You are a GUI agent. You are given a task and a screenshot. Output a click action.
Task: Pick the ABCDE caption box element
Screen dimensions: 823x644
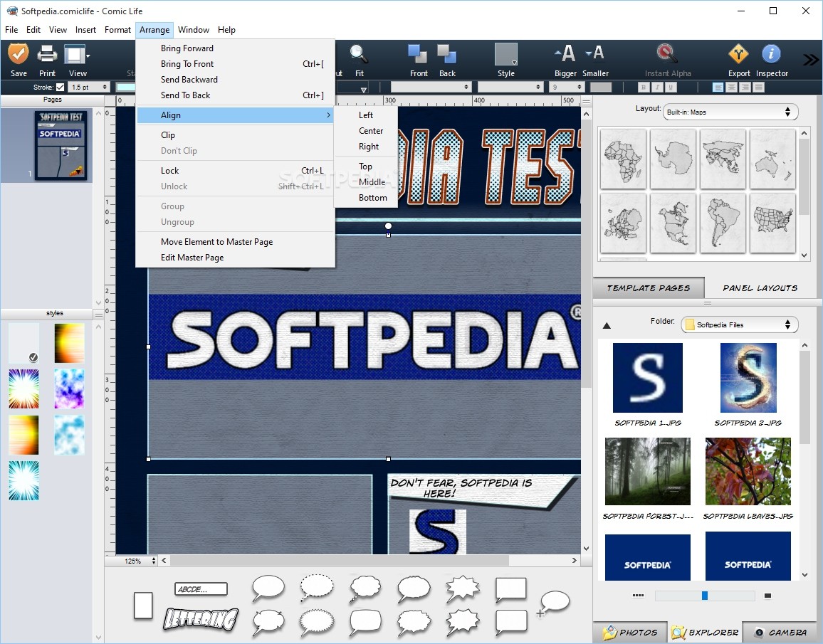[x=201, y=589]
